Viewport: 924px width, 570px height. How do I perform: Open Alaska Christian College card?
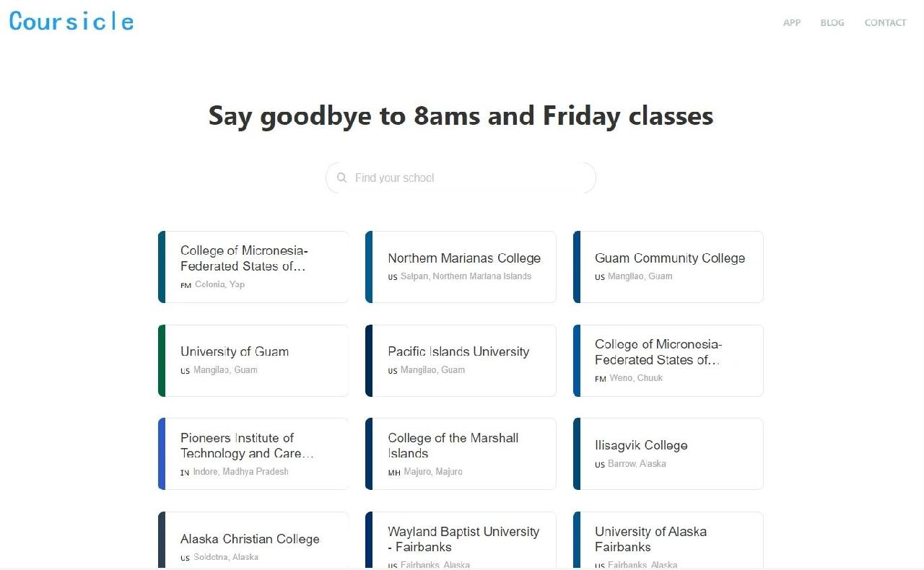253,540
